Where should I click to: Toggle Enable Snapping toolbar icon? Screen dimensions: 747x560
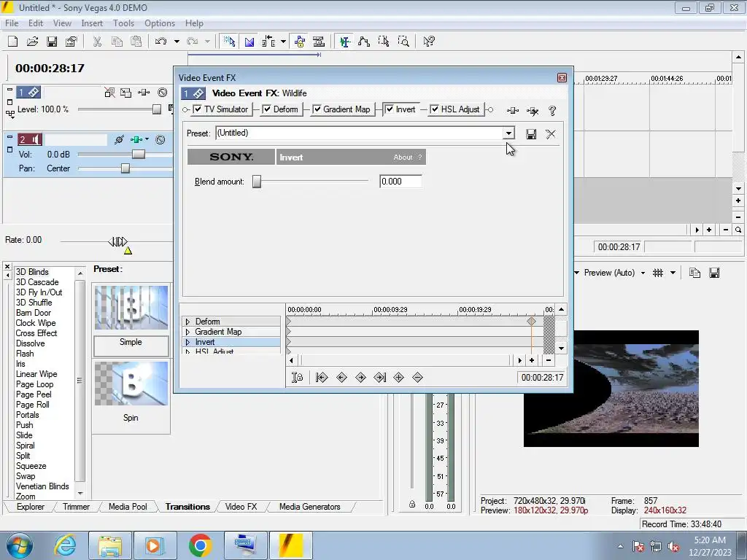(x=229, y=42)
